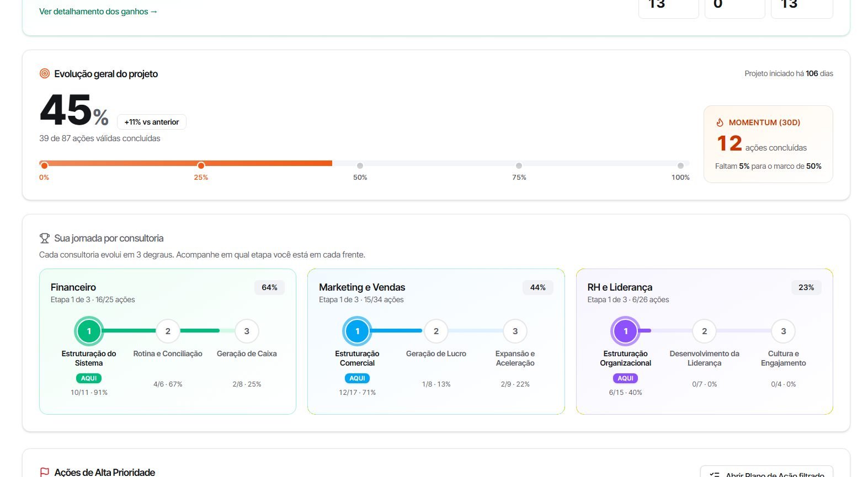Click the +11% vs anterior badge

click(x=152, y=122)
